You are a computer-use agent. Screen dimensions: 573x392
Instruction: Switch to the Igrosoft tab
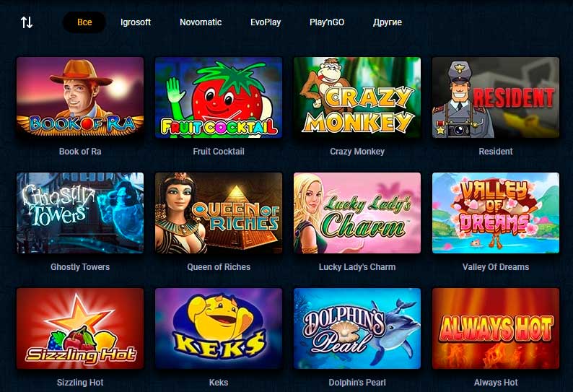click(x=136, y=22)
